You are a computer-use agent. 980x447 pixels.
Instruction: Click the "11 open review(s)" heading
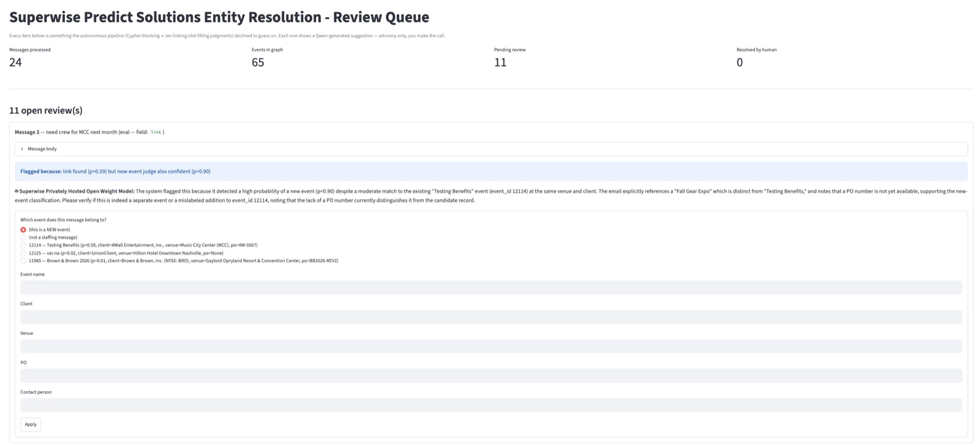coord(46,110)
